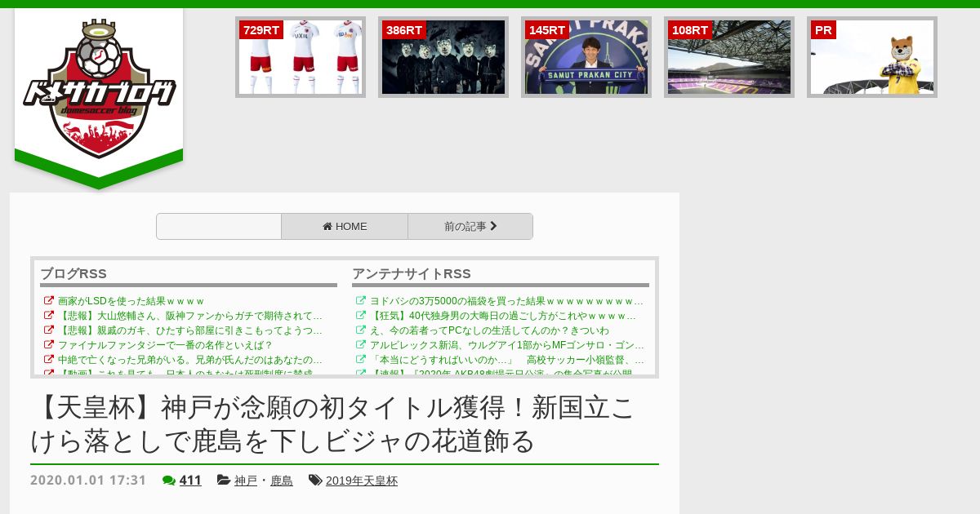Open the 2019年天皇杯 tag link
This screenshot has height=514, width=980.
362,481
